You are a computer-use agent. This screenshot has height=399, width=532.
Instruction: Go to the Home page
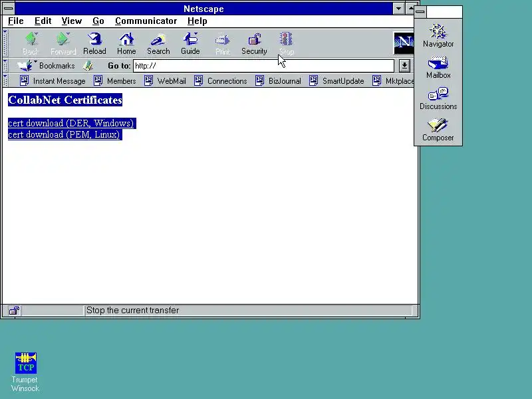coord(126,43)
